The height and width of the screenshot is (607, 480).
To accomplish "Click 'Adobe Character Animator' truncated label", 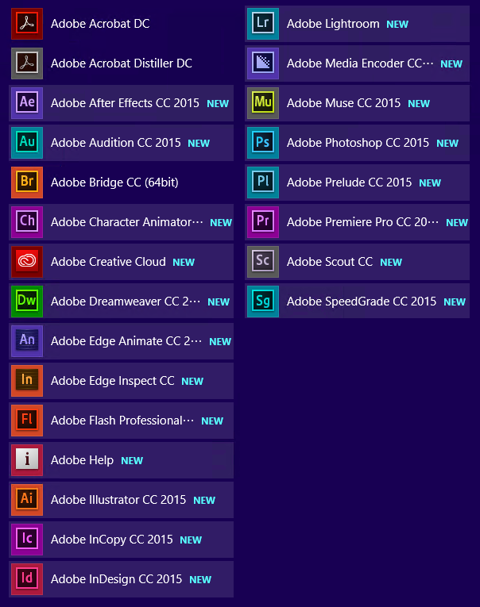I will [x=127, y=222].
